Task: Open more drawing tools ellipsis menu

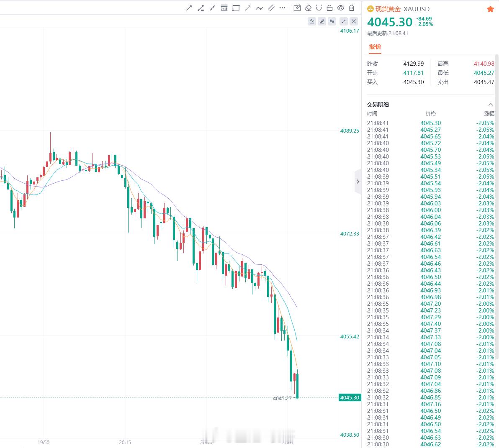Action: pyautogui.click(x=282, y=8)
